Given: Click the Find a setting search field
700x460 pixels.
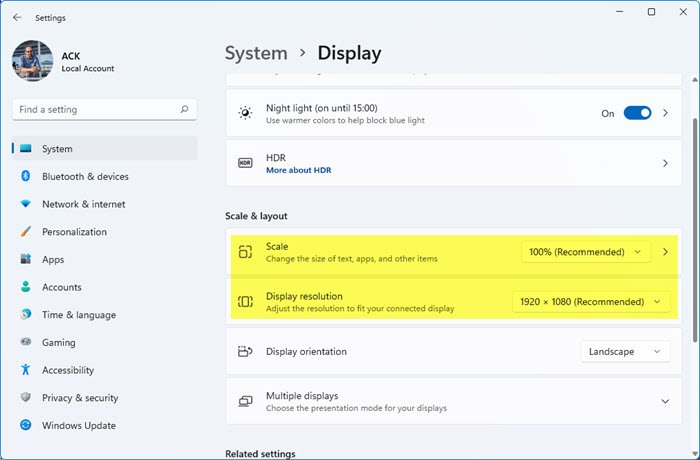Looking at the screenshot, I should 95,110.
